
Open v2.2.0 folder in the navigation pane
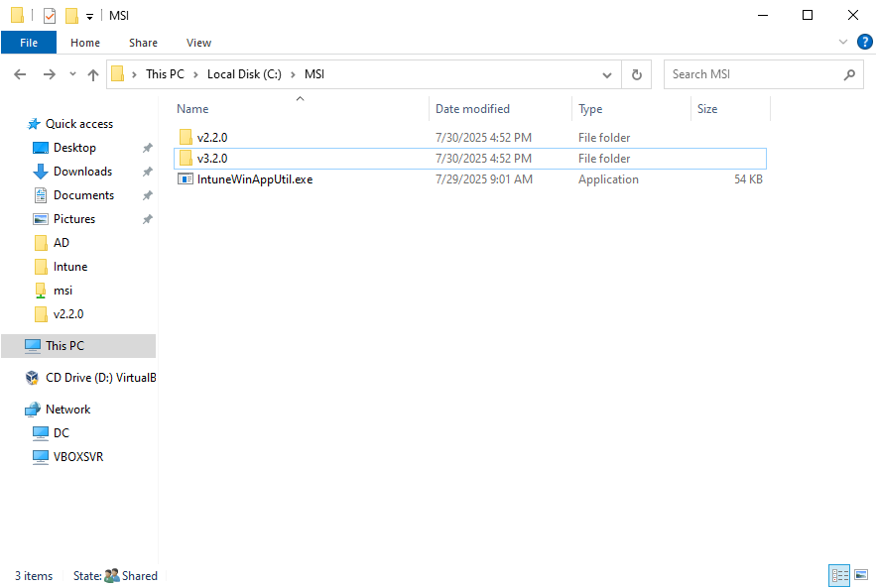pos(68,314)
